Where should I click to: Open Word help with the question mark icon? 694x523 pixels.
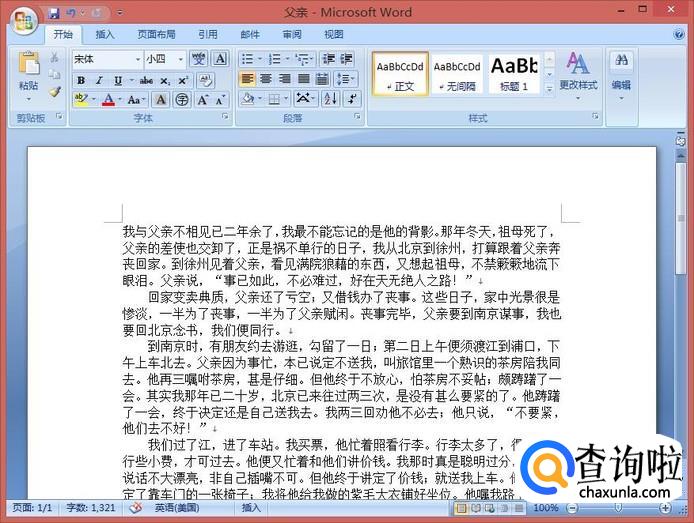(678, 35)
